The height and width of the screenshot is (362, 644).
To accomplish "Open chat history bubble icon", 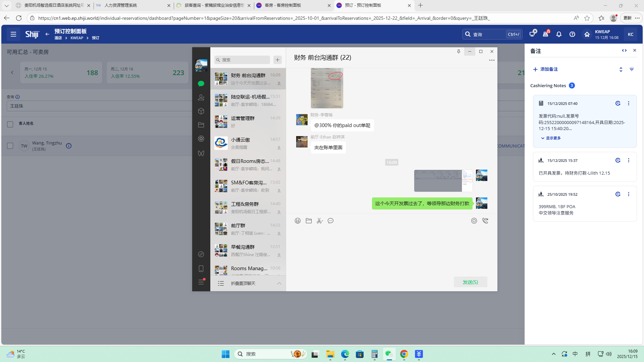I will (x=331, y=221).
